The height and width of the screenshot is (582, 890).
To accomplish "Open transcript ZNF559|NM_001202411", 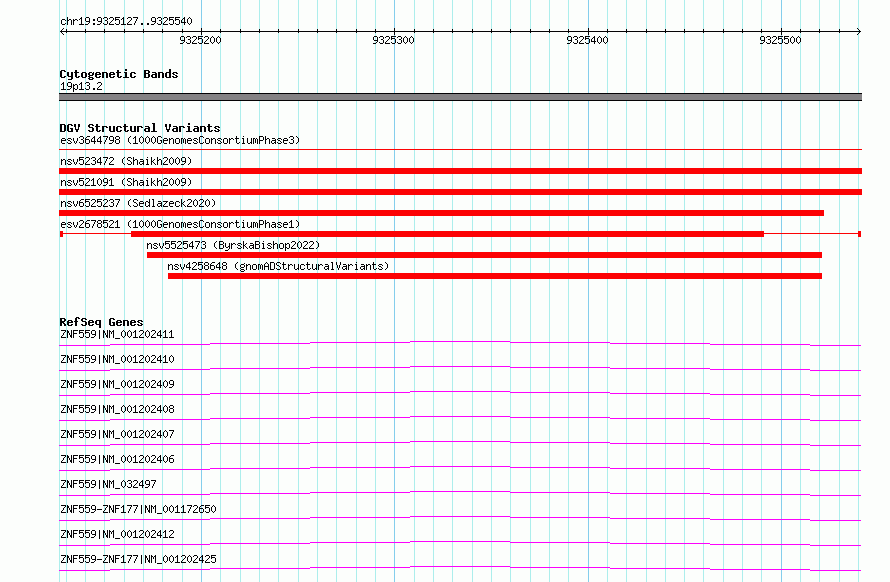I will pos(117,334).
